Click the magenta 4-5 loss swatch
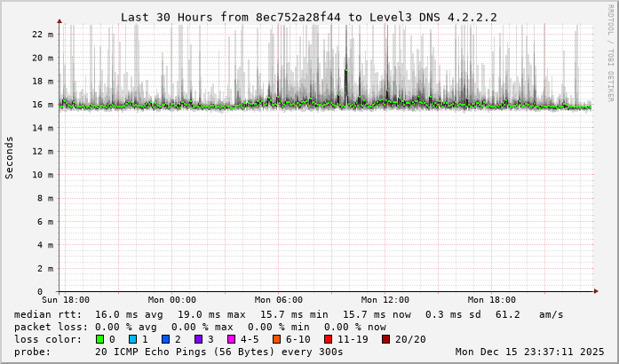This screenshot has height=364, width=619. click(x=231, y=339)
